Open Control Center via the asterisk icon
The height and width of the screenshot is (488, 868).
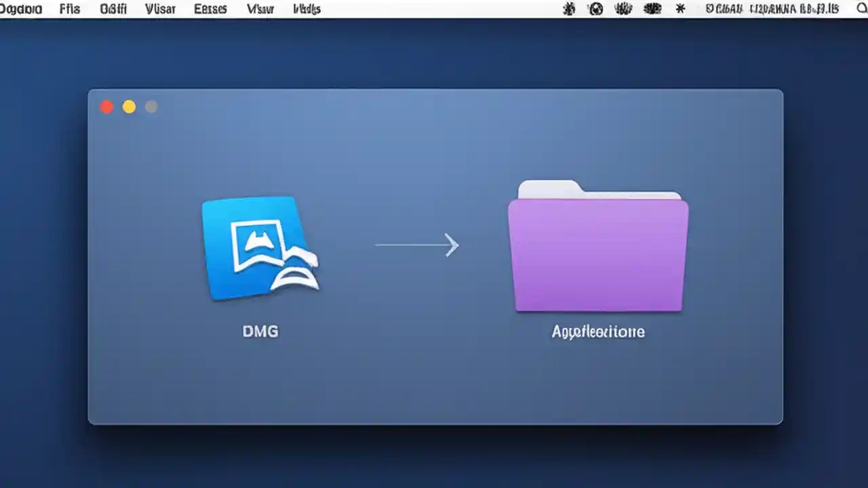680,9
